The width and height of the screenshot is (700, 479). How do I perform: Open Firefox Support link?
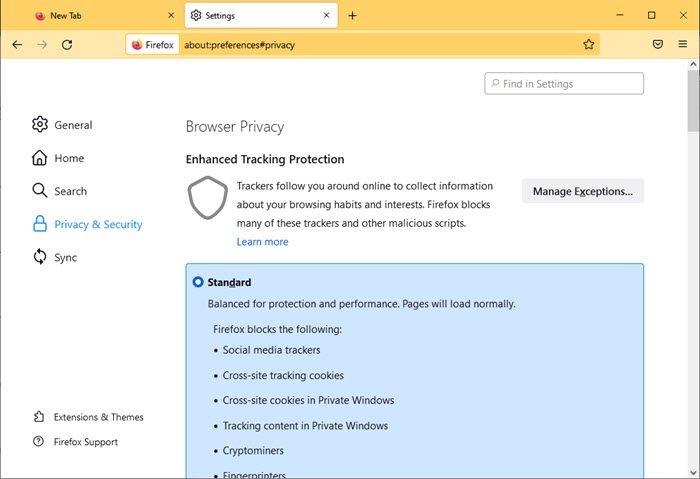tap(85, 442)
